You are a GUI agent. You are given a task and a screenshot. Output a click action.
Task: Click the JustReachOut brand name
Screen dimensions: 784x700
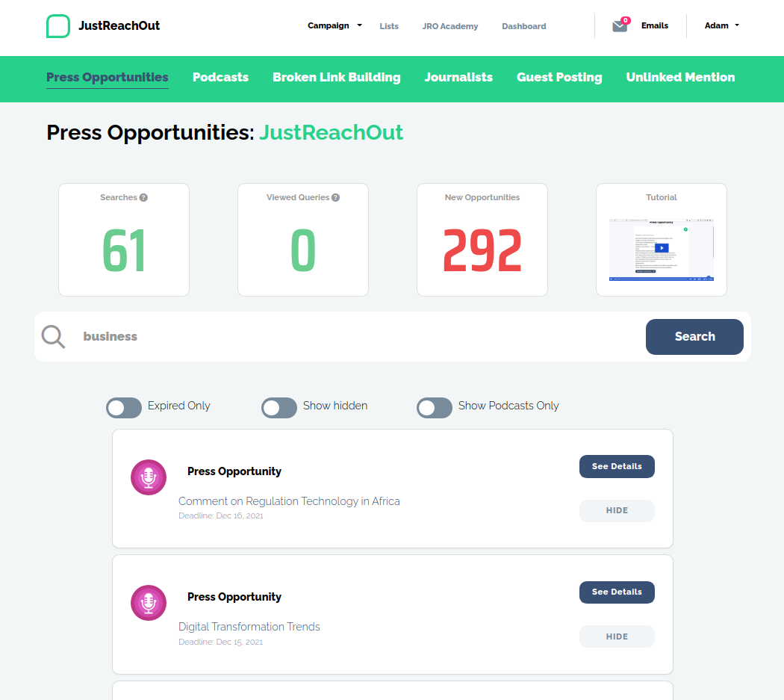(x=119, y=25)
